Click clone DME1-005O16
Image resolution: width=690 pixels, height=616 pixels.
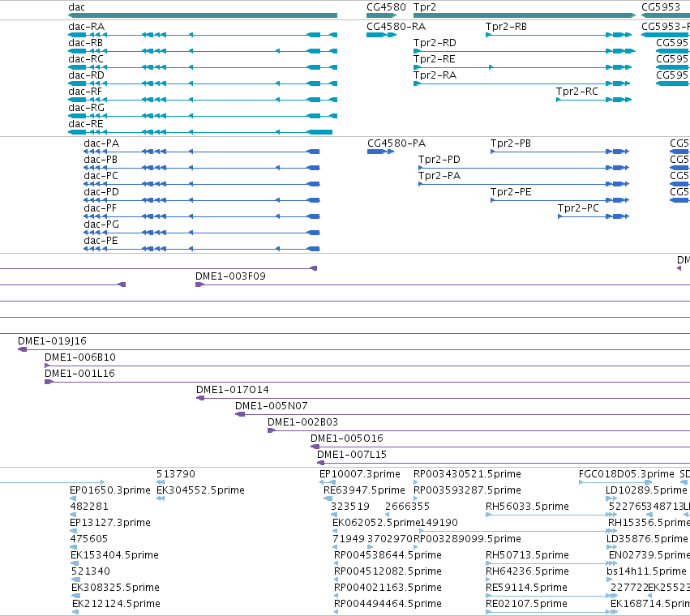[347, 438]
